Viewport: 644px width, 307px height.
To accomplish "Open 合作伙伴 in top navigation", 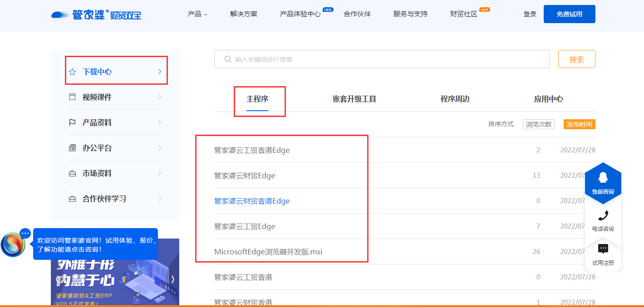I will pos(357,14).
